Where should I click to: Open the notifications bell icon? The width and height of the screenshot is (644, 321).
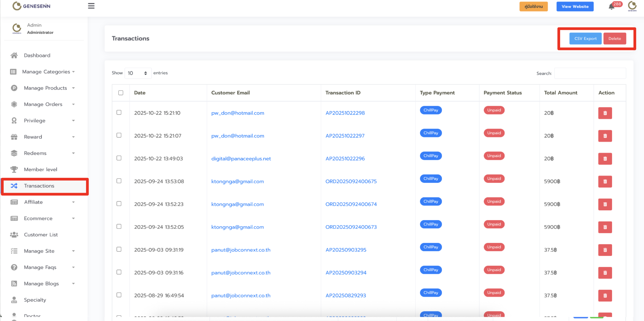click(611, 7)
